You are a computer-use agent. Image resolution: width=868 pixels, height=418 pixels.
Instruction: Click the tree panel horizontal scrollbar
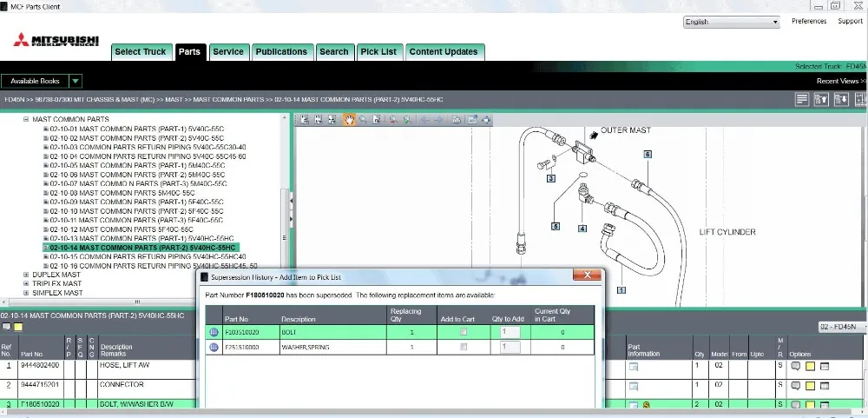click(x=138, y=302)
